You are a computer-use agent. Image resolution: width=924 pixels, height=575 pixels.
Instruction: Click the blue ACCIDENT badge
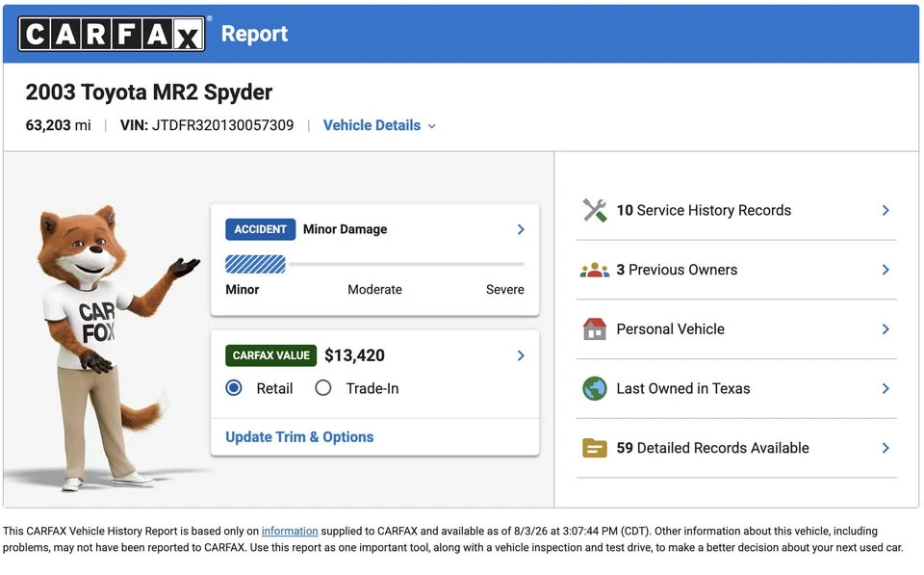click(260, 229)
